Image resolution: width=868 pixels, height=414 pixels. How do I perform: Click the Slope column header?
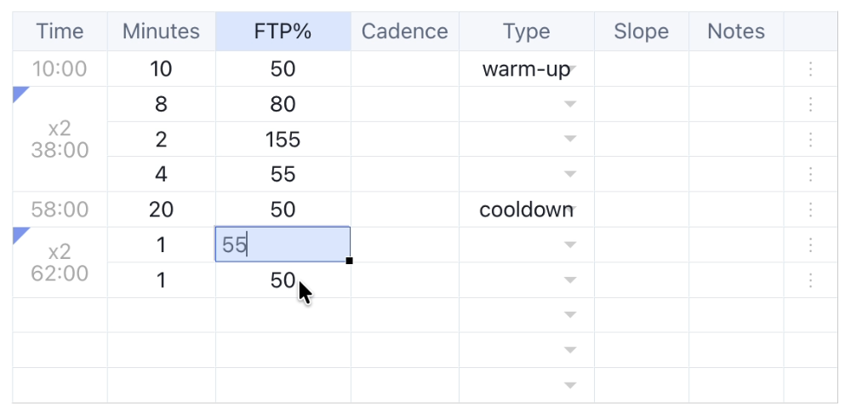641,32
